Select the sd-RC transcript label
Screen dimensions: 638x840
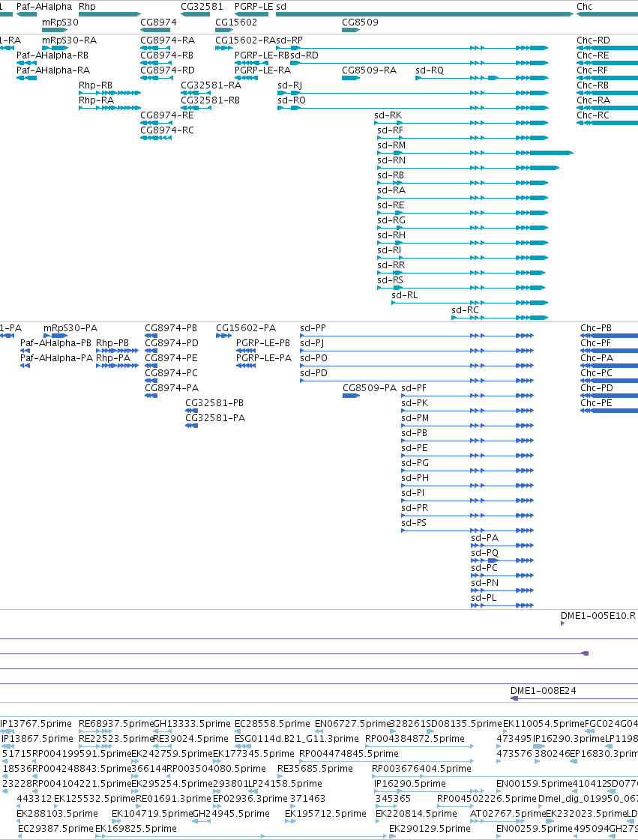(x=465, y=310)
